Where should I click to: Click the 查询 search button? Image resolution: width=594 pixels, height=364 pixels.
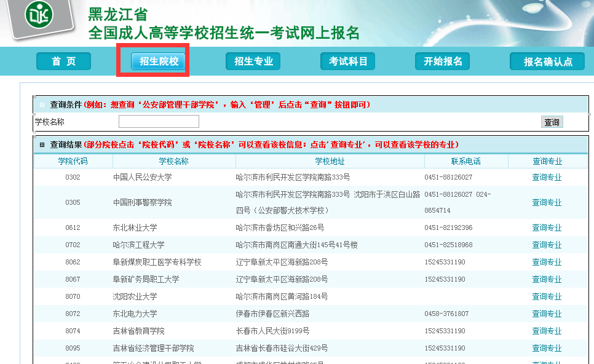coord(552,122)
